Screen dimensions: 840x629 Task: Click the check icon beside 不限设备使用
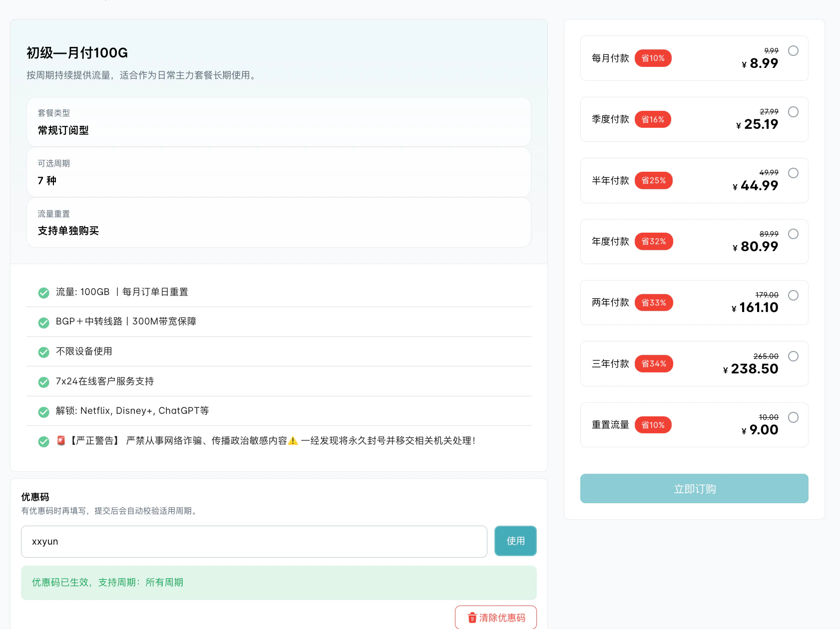[44, 352]
